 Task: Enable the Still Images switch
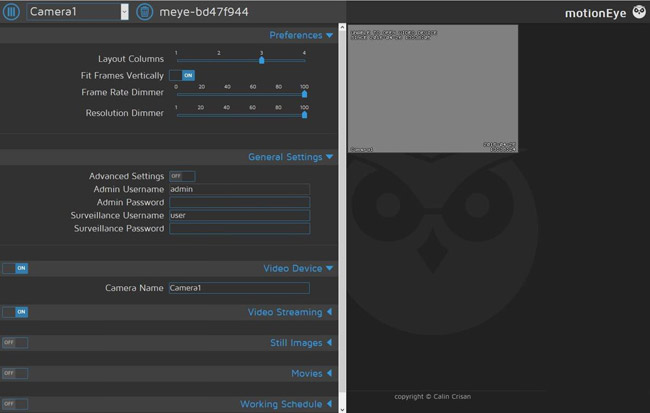[15, 343]
